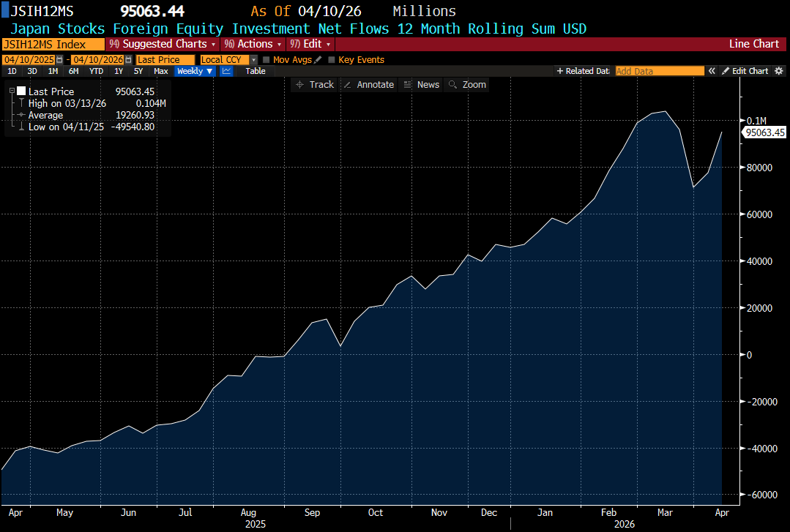Screen dimensions: 790x532
Task: Select the Annotate drawing tool
Action: click(x=368, y=85)
